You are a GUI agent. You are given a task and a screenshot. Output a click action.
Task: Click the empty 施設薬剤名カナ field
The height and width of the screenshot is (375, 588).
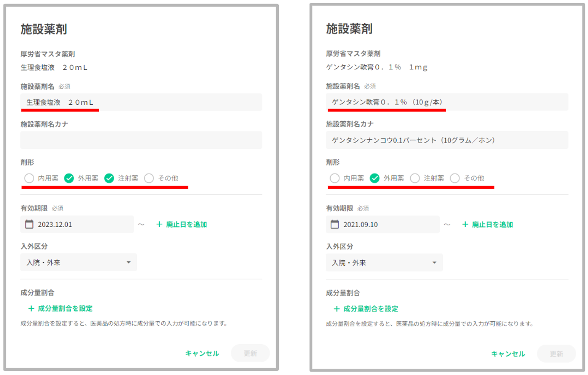click(141, 140)
